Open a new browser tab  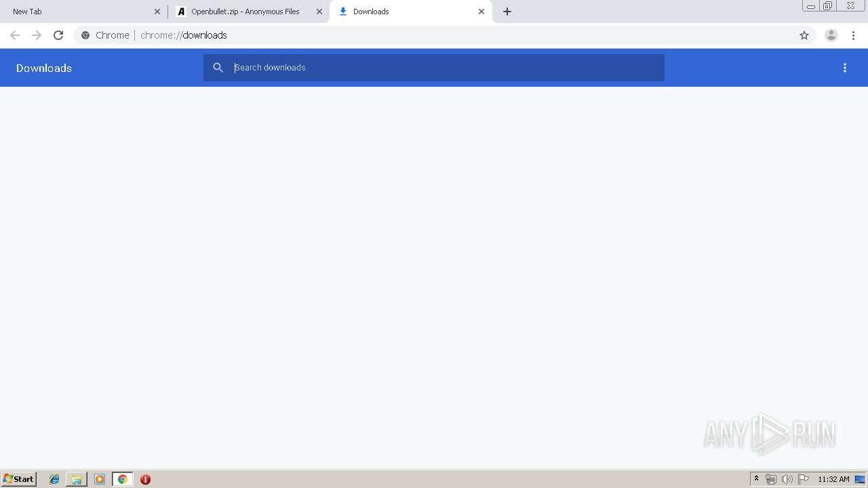507,12
